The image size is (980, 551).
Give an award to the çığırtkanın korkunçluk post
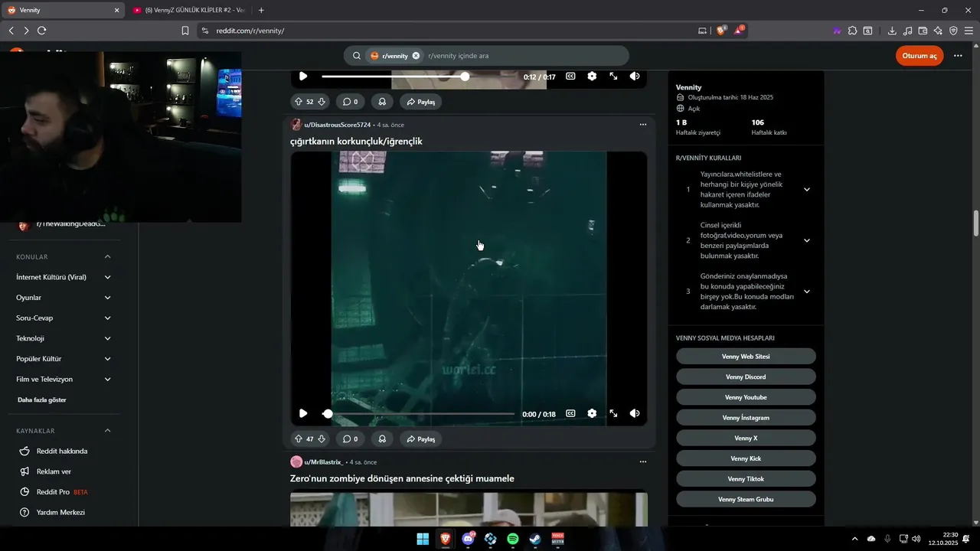pos(382,439)
